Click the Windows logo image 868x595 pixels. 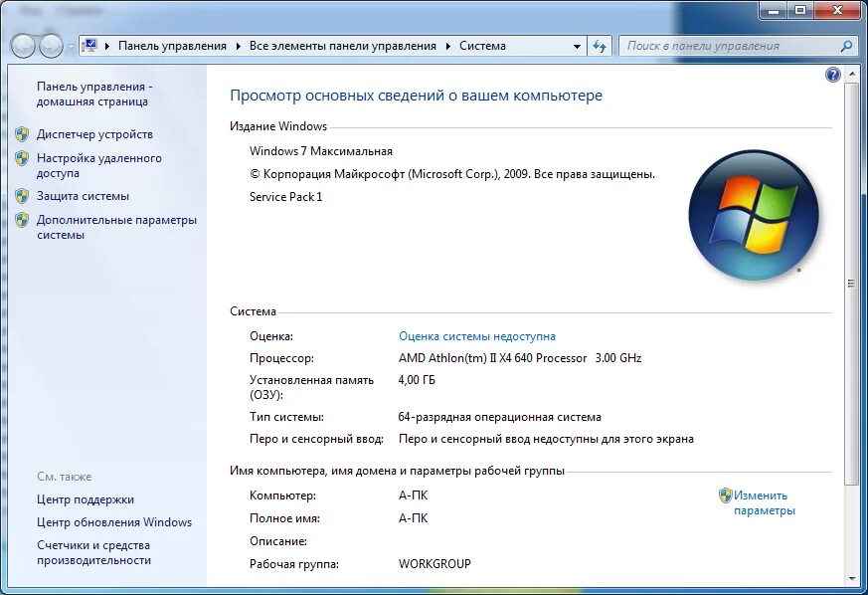754,215
